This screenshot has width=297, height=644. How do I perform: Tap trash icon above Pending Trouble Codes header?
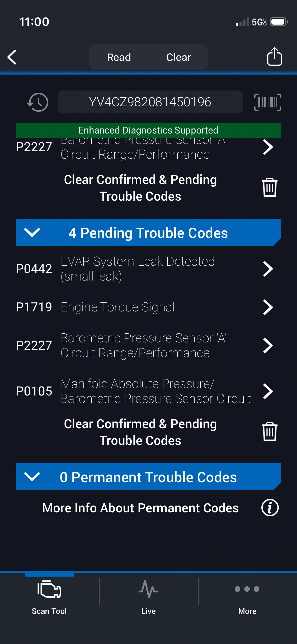pyautogui.click(x=269, y=187)
